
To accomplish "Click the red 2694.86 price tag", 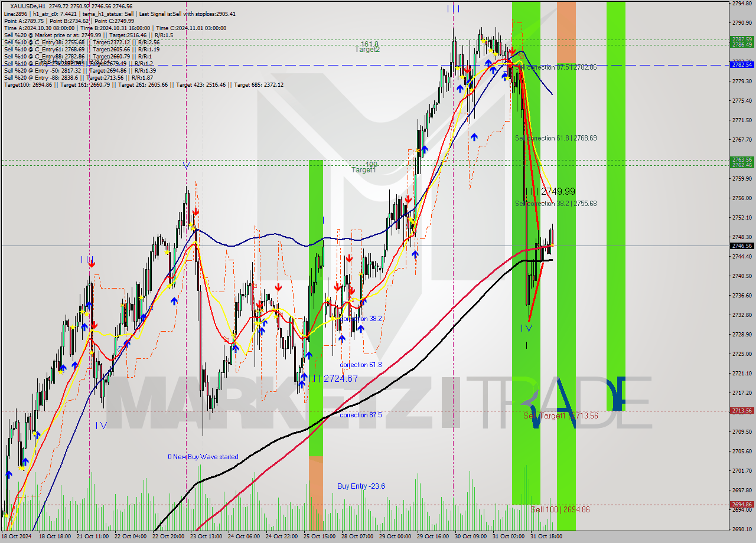I will [x=742, y=504].
